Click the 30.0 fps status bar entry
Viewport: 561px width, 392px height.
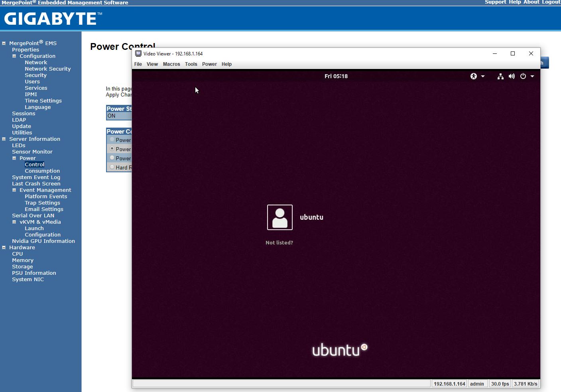pyautogui.click(x=500, y=384)
